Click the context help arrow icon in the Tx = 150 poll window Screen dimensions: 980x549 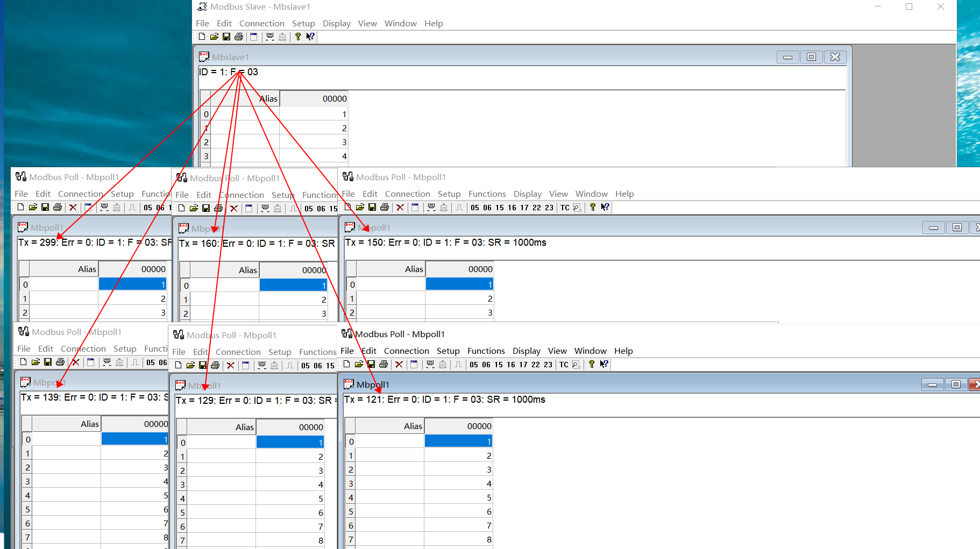(x=605, y=208)
